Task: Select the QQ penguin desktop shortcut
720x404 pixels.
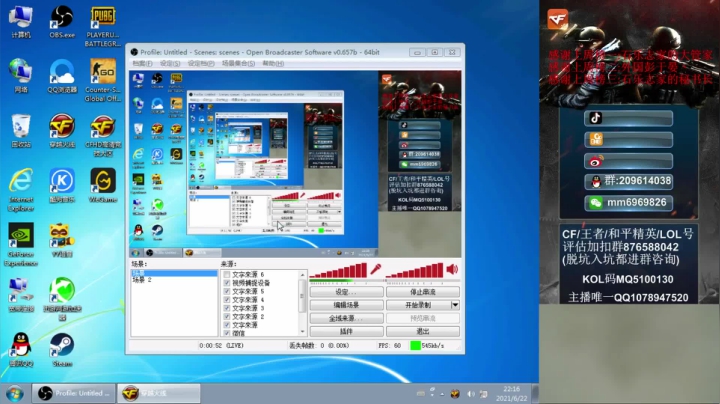Action: click(21, 350)
